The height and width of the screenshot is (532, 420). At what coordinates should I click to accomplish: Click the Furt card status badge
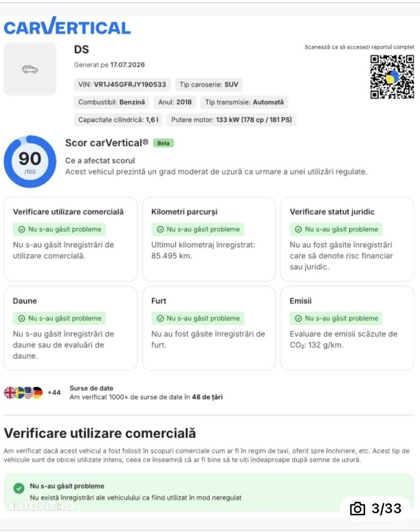[198, 318]
